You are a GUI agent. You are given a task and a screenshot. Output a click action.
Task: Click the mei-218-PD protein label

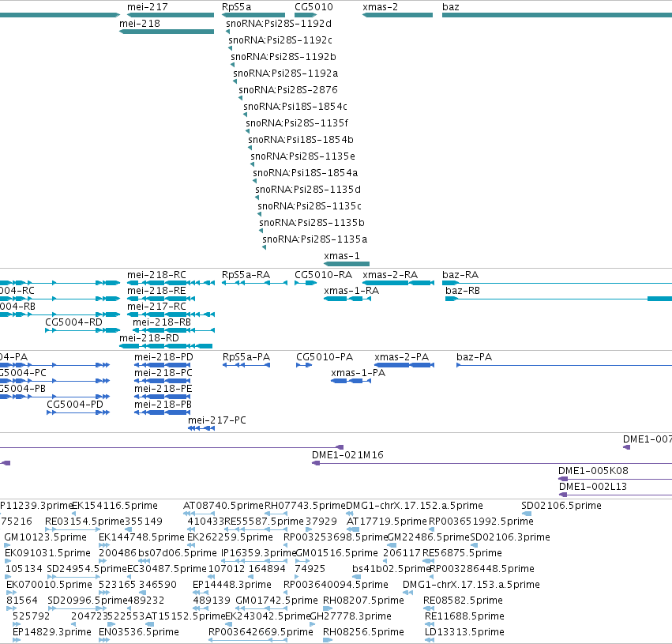163,357
